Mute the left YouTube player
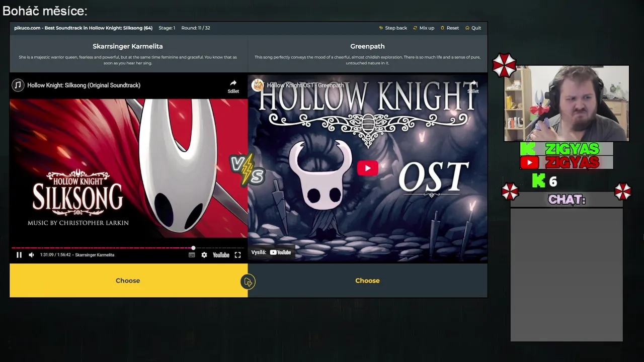 click(x=31, y=255)
